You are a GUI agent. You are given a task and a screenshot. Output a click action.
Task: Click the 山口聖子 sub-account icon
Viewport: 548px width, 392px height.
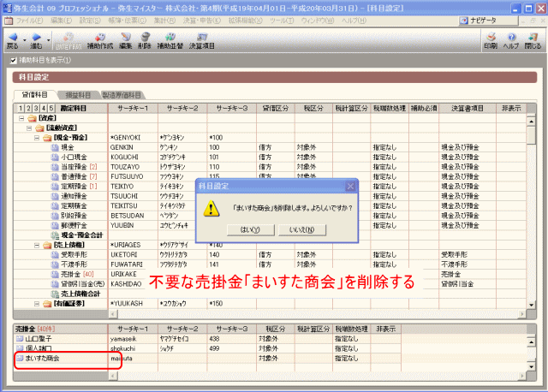click(x=20, y=339)
